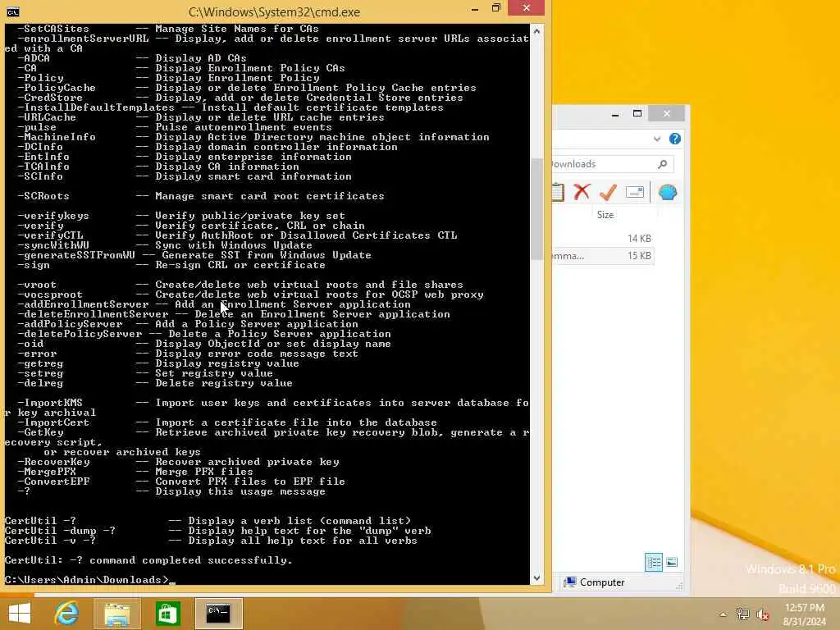Click '-URLCache' line in cmd output
The image size is (840, 630).
tap(201, 116)
